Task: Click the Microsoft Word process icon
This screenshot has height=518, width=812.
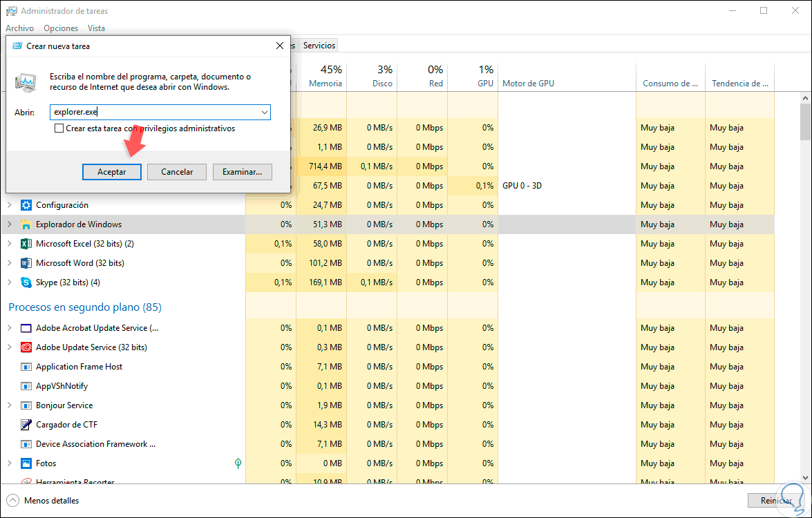Action: tap(26, 263)
